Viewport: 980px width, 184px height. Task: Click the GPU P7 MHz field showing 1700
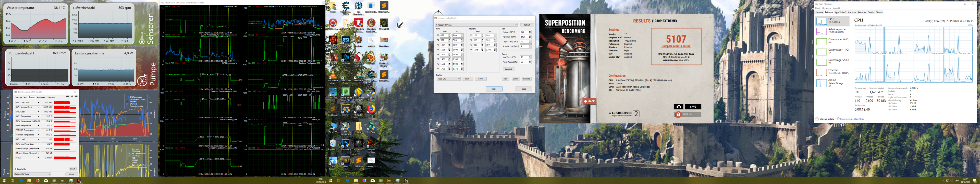(446, 69)
